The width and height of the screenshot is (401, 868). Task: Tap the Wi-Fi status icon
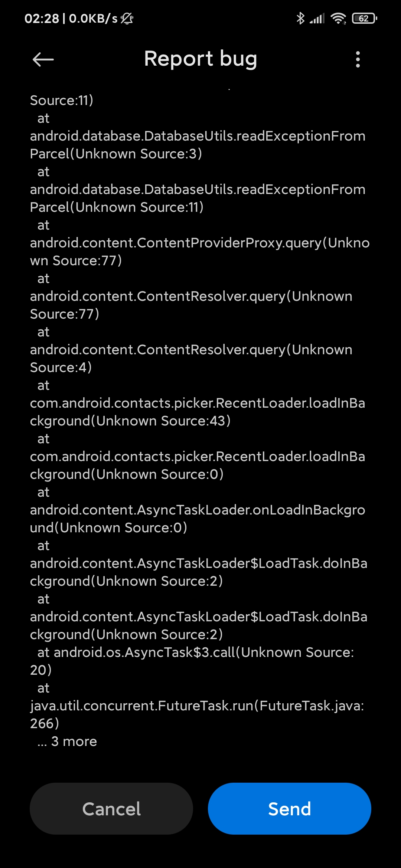338,18
